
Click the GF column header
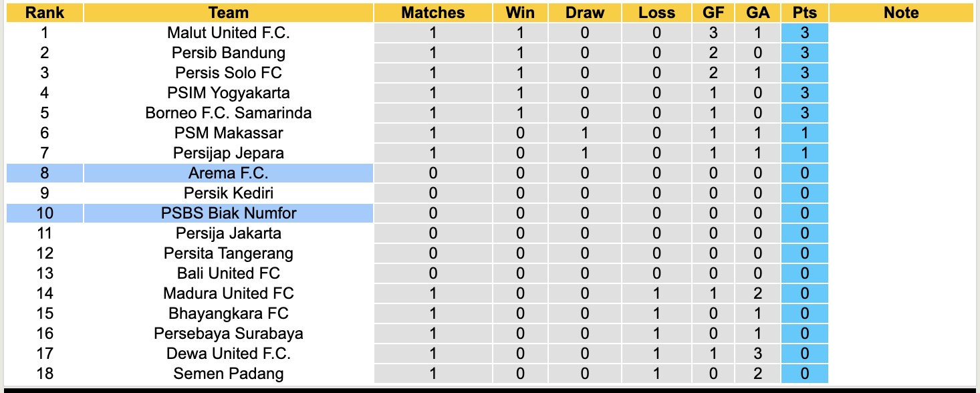click(x=713, y=13)
